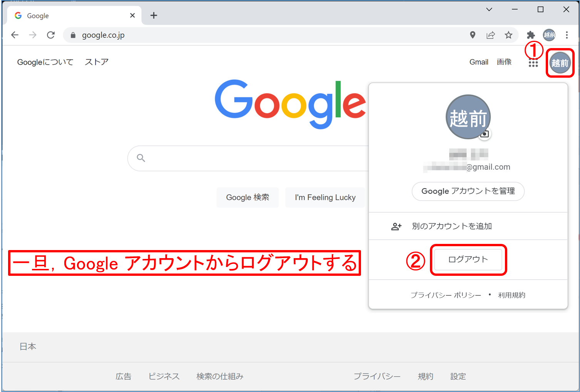Close the Google tab
This screenshot has height=392, width=580.
point(132,15)
